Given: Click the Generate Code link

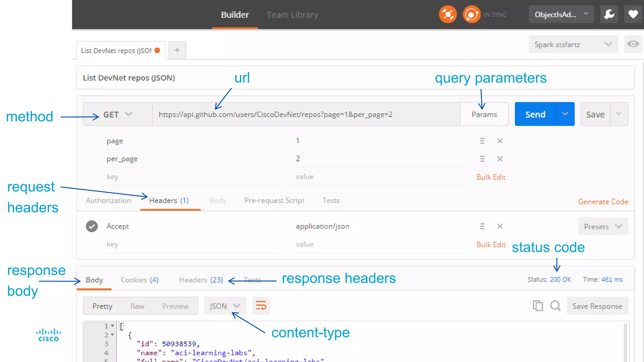Looking at the screenshot, I should [x=603, y=202].
